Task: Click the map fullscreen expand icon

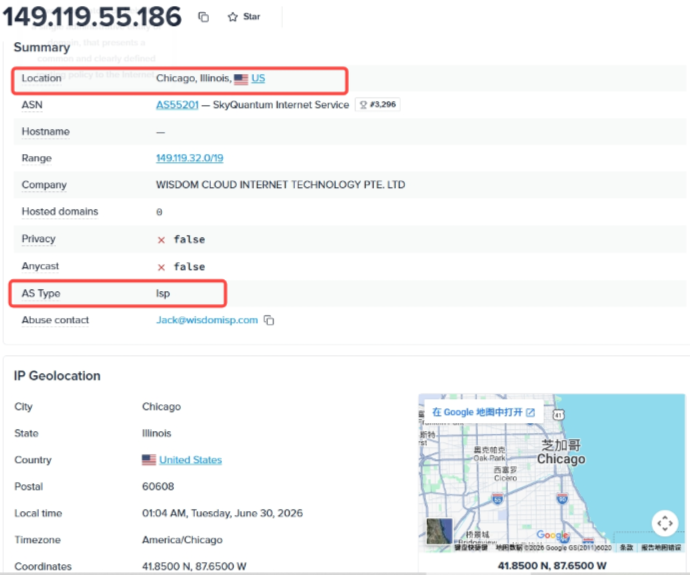Action: coord(664,523)
